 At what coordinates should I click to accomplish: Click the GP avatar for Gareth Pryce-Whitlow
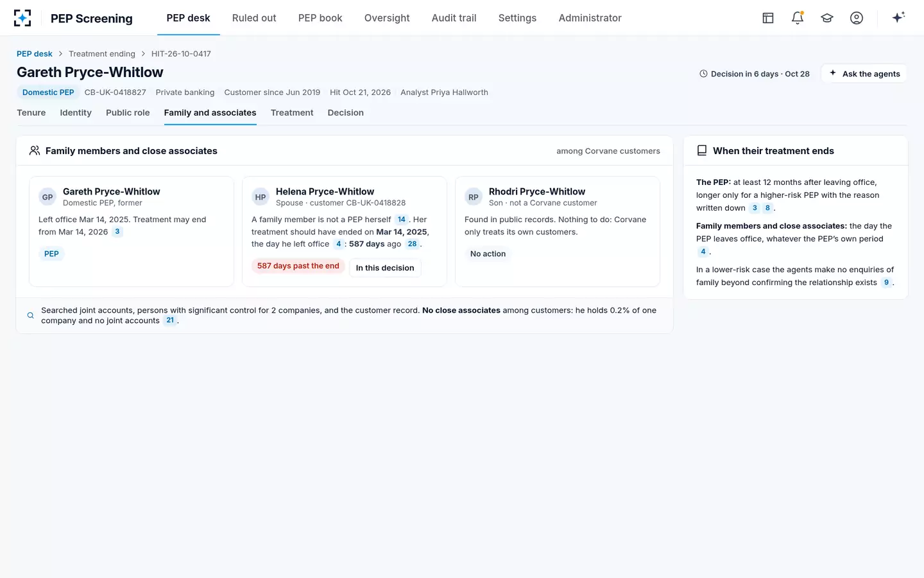47,197
